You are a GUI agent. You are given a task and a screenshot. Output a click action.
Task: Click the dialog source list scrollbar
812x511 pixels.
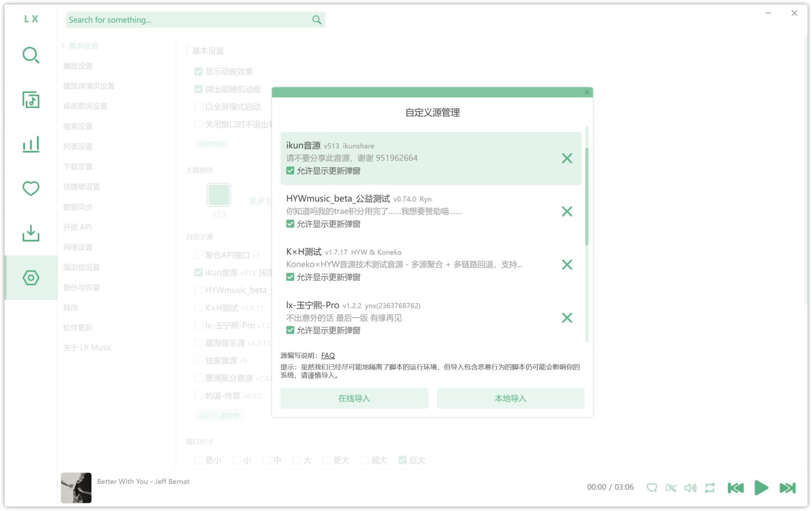(587, 197)
